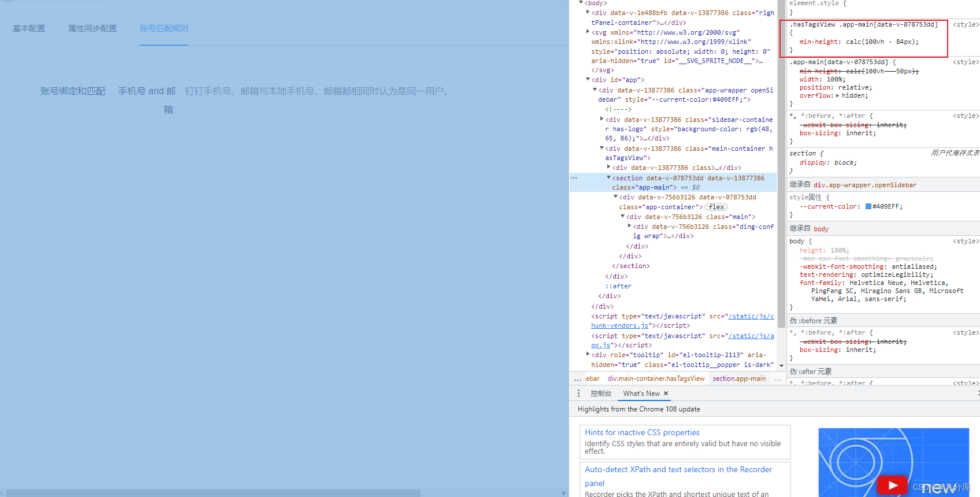Collapse the main-container hasTagsView div node
This screenshot has width=980, height=497.
point(602,149)
